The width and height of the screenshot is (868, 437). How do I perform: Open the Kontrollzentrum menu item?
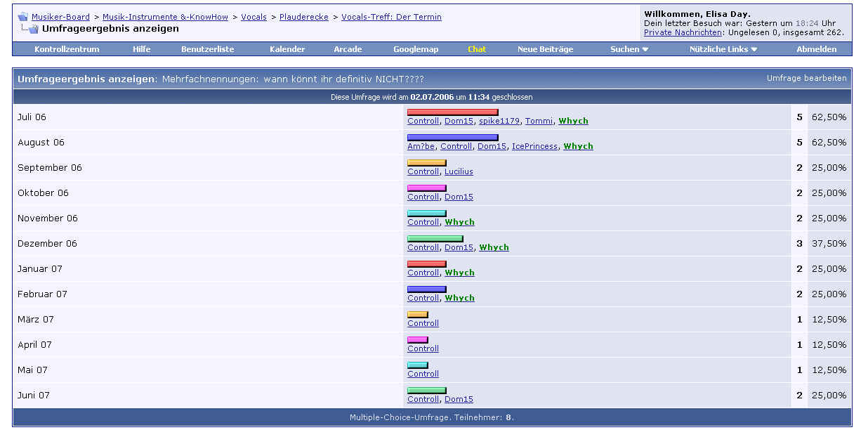point(67,49)
